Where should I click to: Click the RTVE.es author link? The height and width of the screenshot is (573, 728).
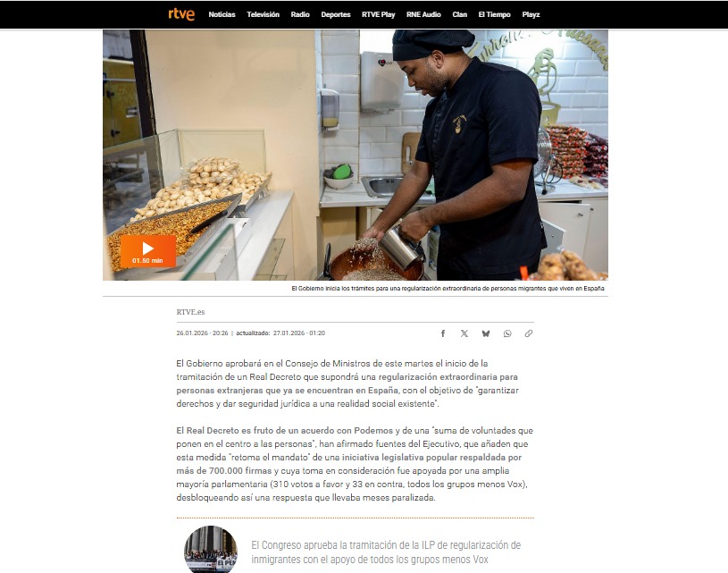190,312
